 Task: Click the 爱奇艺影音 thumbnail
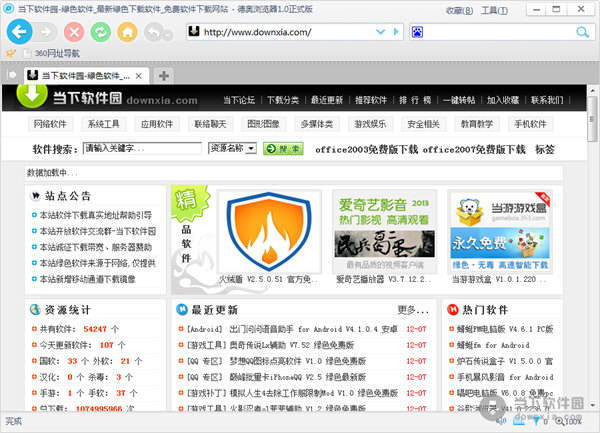(x=385, y=232)
